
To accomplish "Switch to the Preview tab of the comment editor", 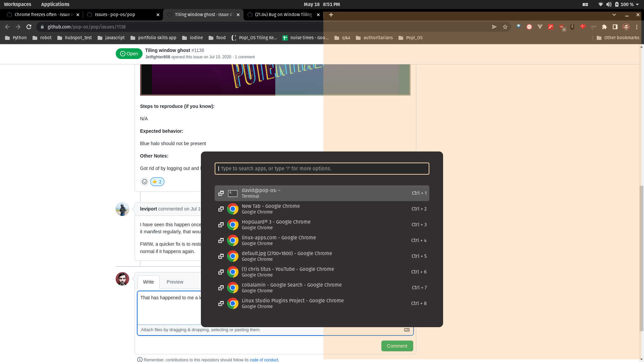I will (175, 282).
